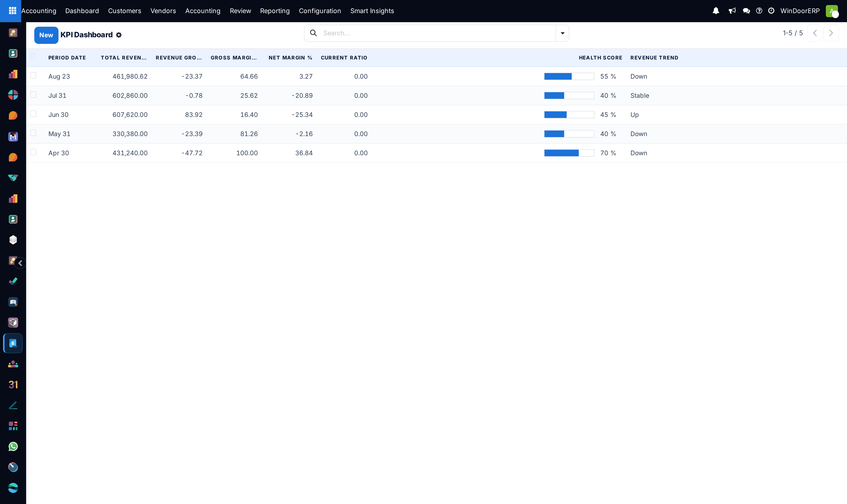Viewport: 847px width, 504px height.
Task: Open the help question mark icon
Action: pos(759,11)
